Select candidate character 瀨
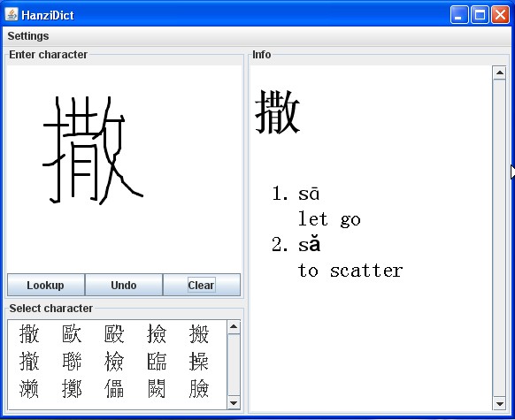The height and width of the screenshot is (420, 515). pos(29,389)
